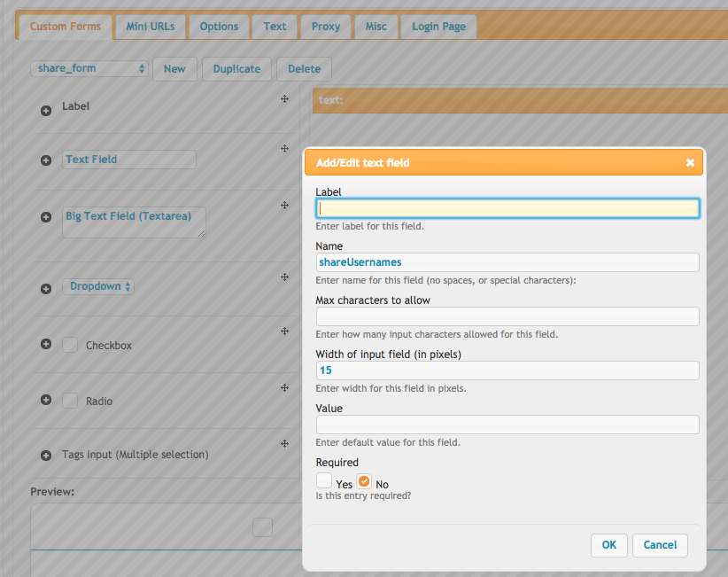The height and width of the screenshot is (577, 728).
Task: Switch to the Custom Forms tab
Action: click(x=66, y=27)
